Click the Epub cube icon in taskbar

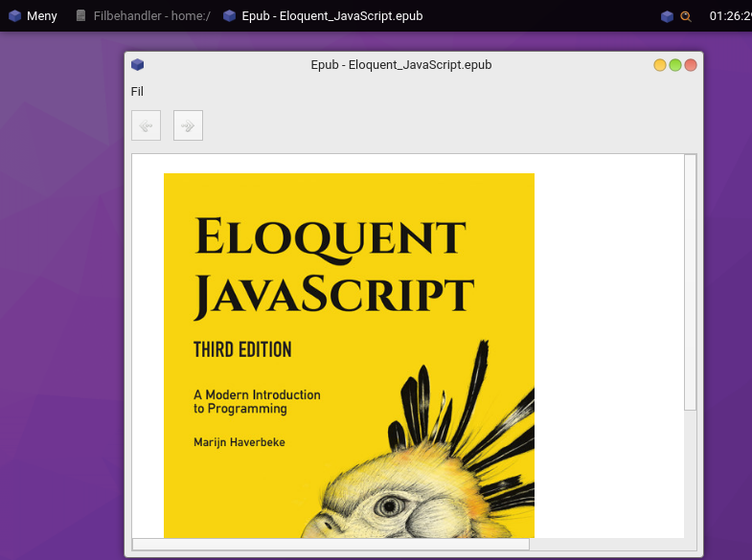[x=230, y=16]
